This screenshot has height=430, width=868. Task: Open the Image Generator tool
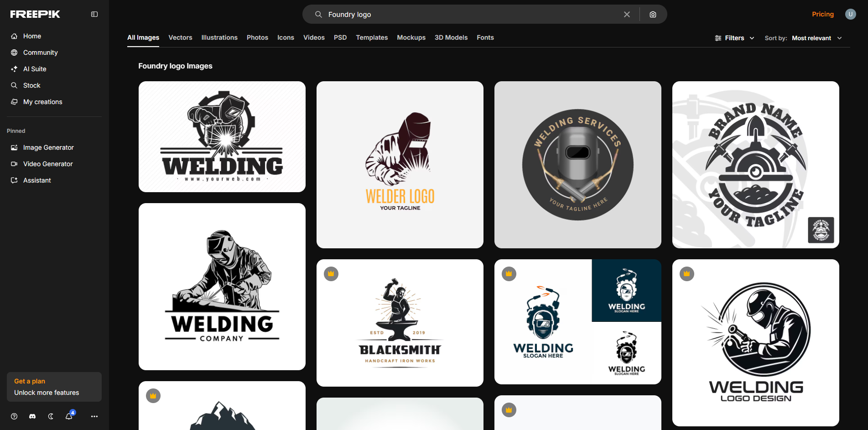pos(48,147)
